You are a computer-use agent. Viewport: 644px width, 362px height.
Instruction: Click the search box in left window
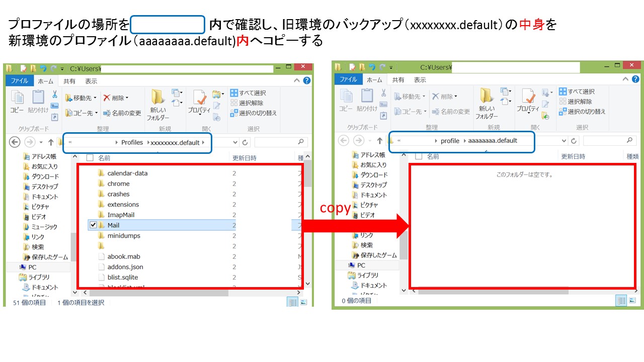(280, 142)
